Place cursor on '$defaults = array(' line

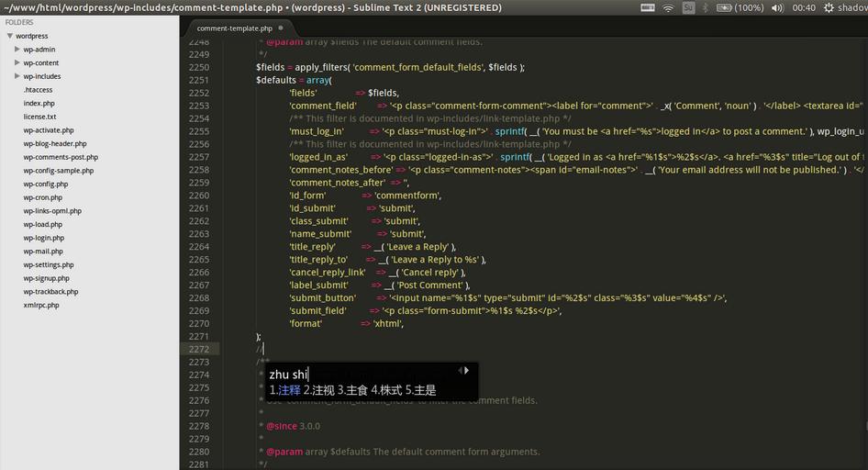click(294, 80)
